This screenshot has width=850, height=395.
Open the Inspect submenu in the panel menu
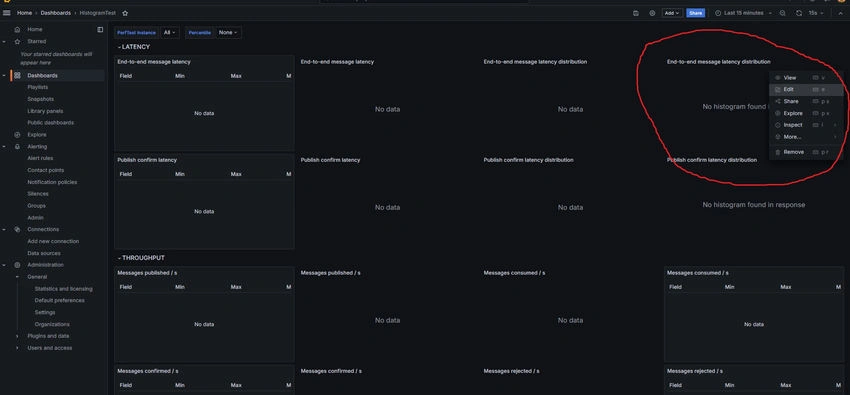pos(806,125)
